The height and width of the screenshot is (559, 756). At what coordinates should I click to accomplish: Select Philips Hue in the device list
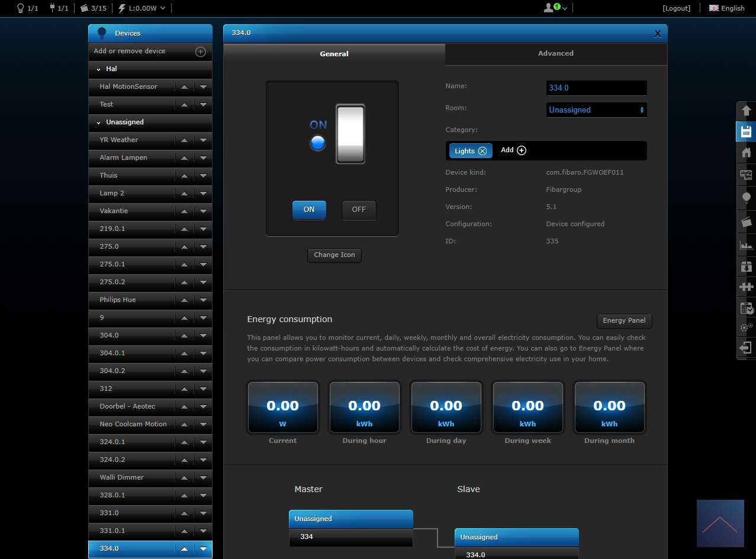tap(118, 300)
